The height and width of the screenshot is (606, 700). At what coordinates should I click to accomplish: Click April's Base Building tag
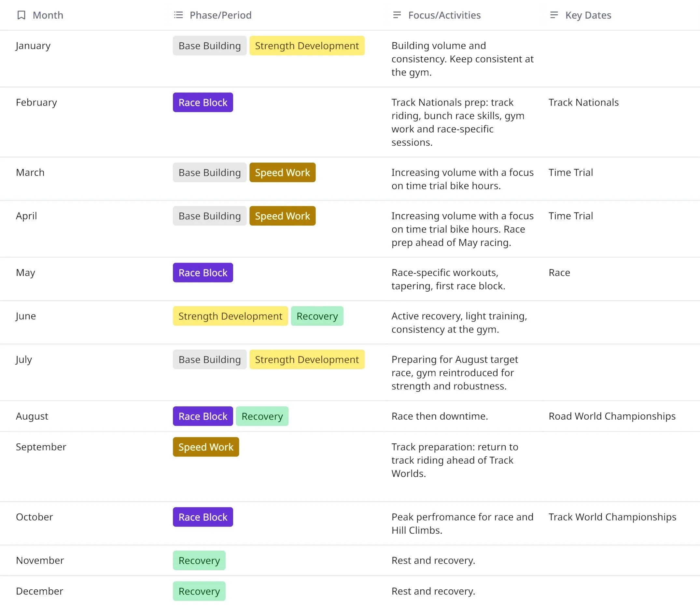pos(210,216)
